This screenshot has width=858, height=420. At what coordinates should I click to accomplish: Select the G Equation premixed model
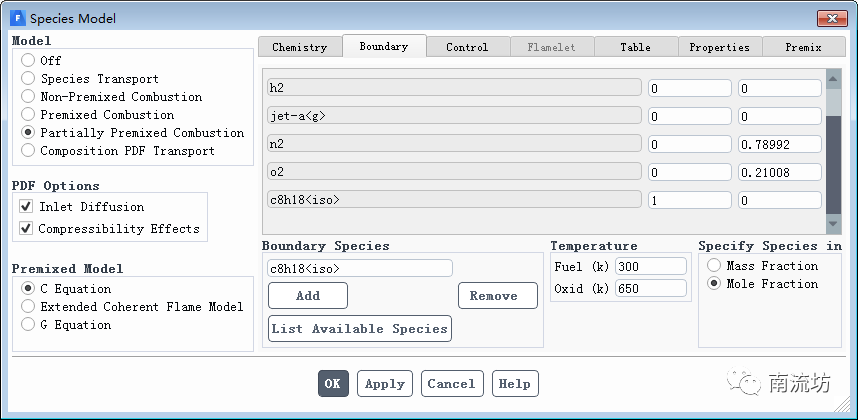point(28,325)
